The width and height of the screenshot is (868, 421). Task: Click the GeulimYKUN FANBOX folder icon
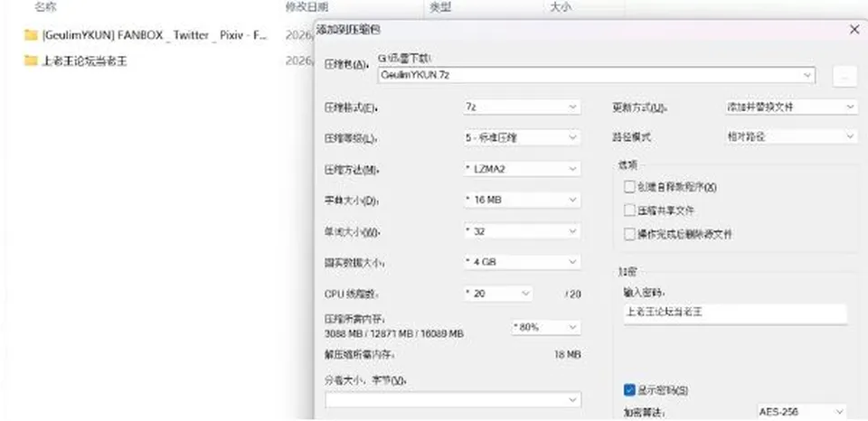pyautogui.click(x=31, y=35)
